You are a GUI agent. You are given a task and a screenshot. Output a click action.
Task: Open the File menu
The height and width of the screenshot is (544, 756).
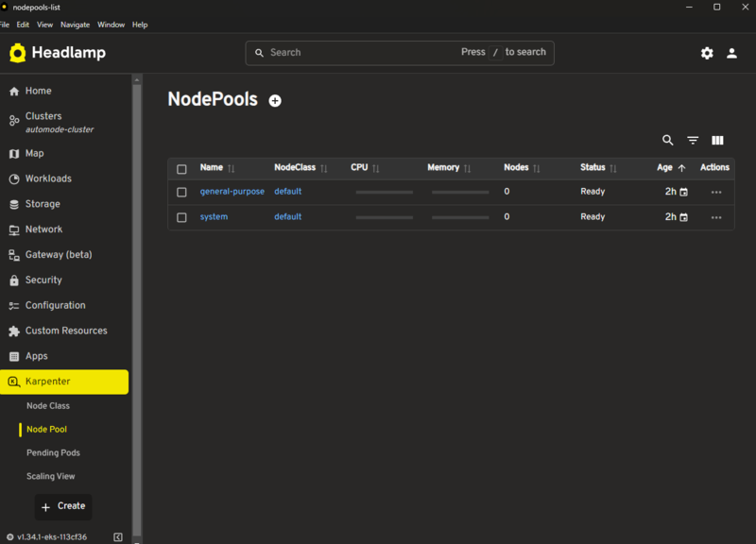[x=5, y=25]
